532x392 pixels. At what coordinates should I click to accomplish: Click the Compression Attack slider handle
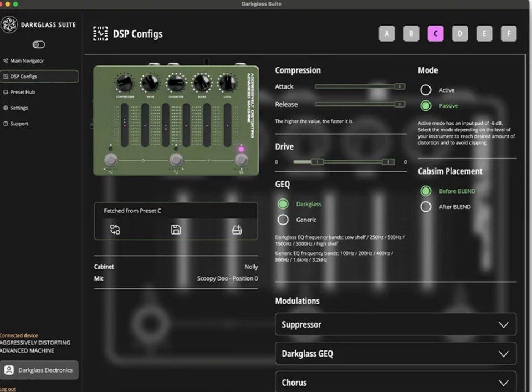coord(400,86)
